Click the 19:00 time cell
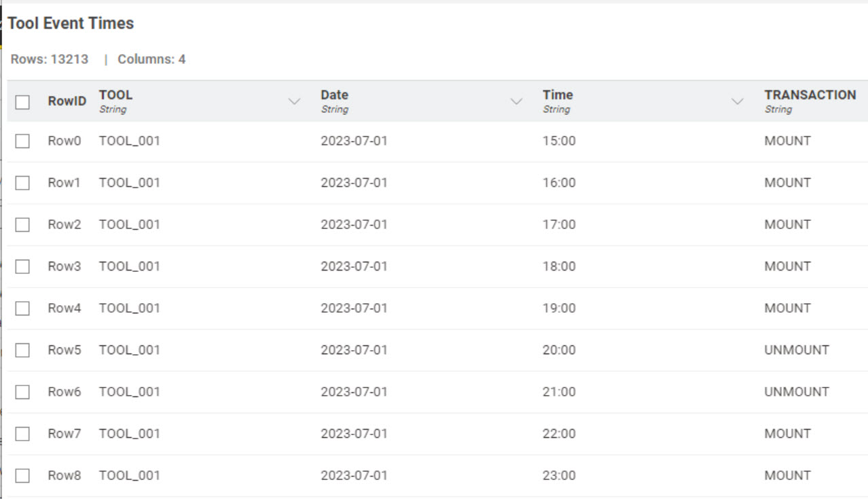This screenshot has width=868, height=499. [x=559, y=308]
